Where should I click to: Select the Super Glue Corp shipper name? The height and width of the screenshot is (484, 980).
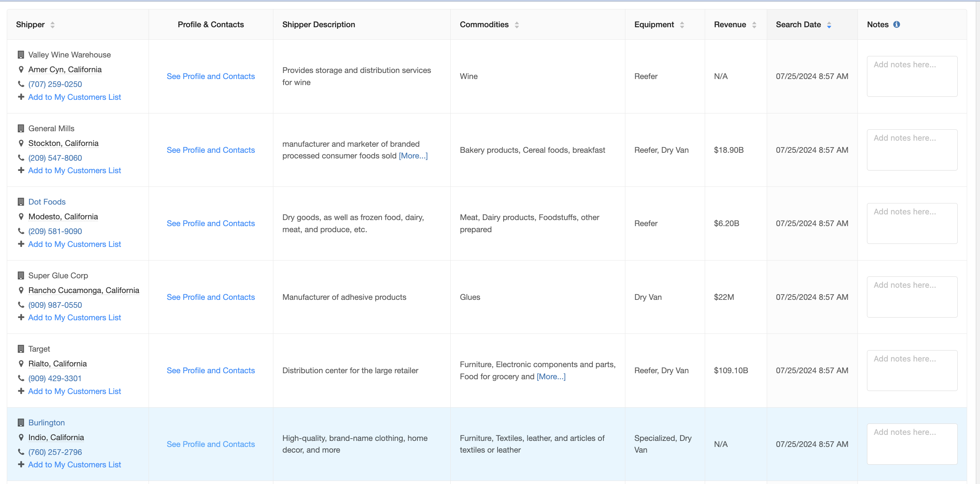tap(58, 276)
